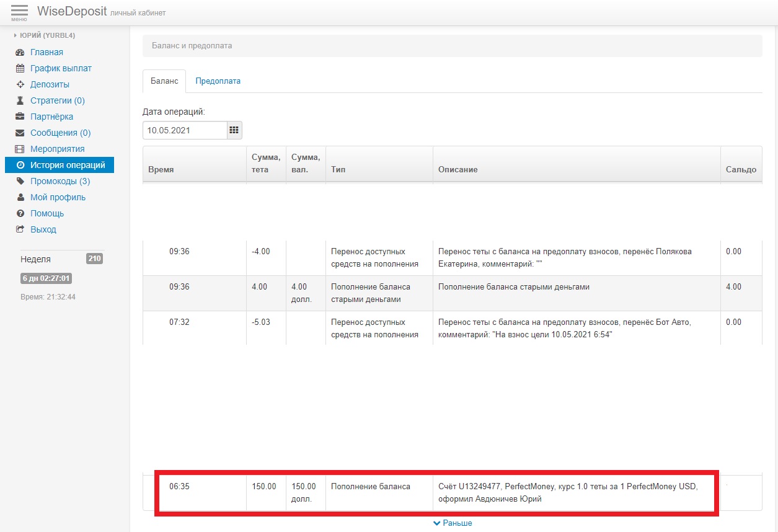Click the date field showing 10.05.2021

pyautogui.click(x=184, y=130)
